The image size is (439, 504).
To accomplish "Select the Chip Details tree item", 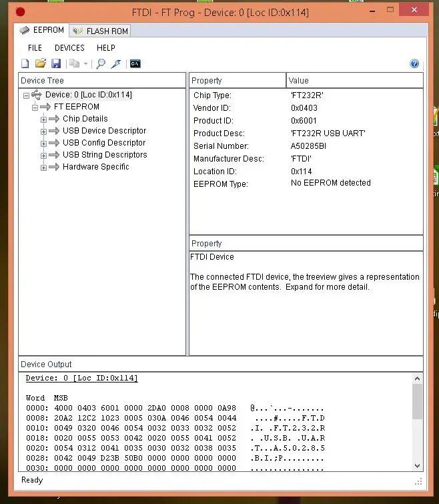I will pyautogui.click(x=85, y=119).
